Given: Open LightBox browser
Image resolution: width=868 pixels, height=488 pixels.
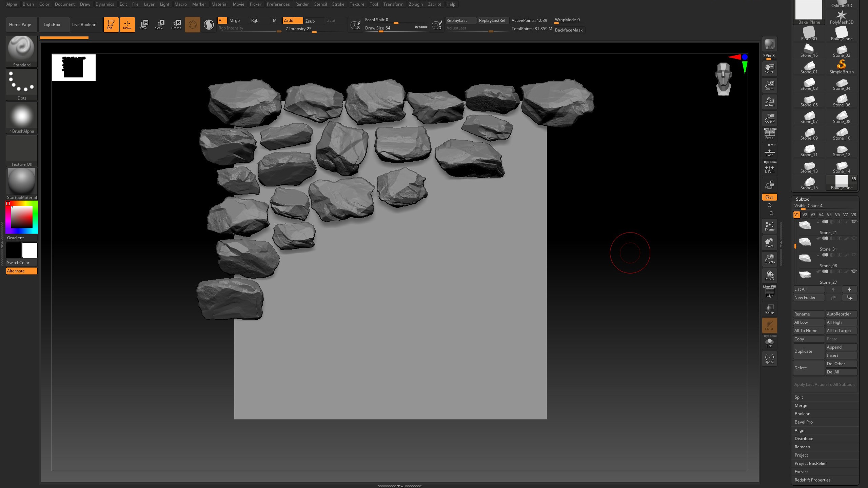Looking at the screenshot, I should click(54, 24).
